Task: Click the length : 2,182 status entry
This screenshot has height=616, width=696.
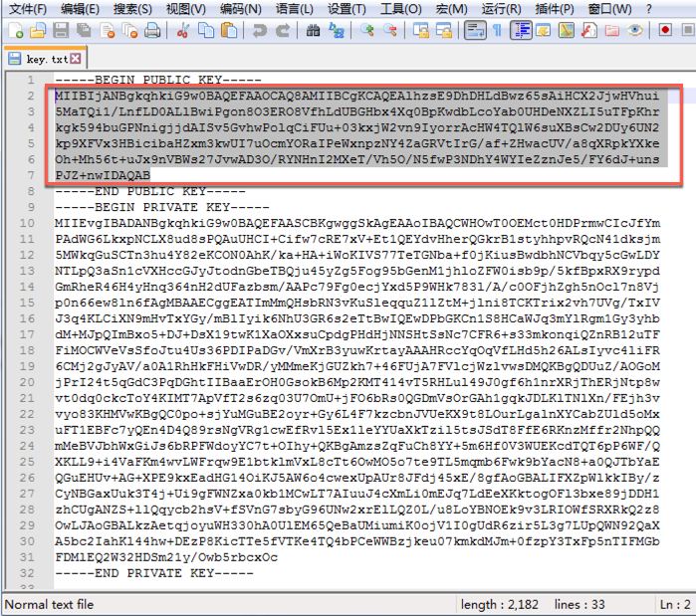Action: point(500,604)
